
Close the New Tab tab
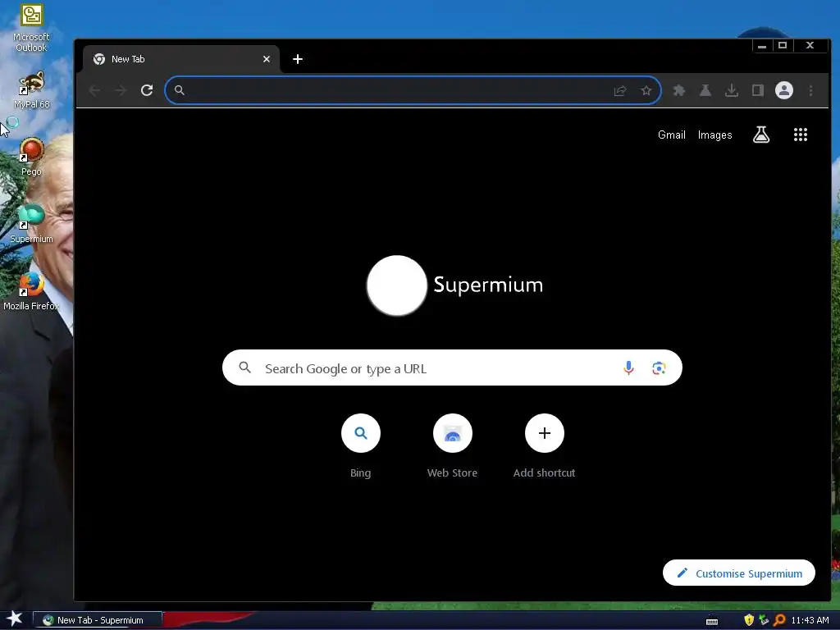(267, 59)
